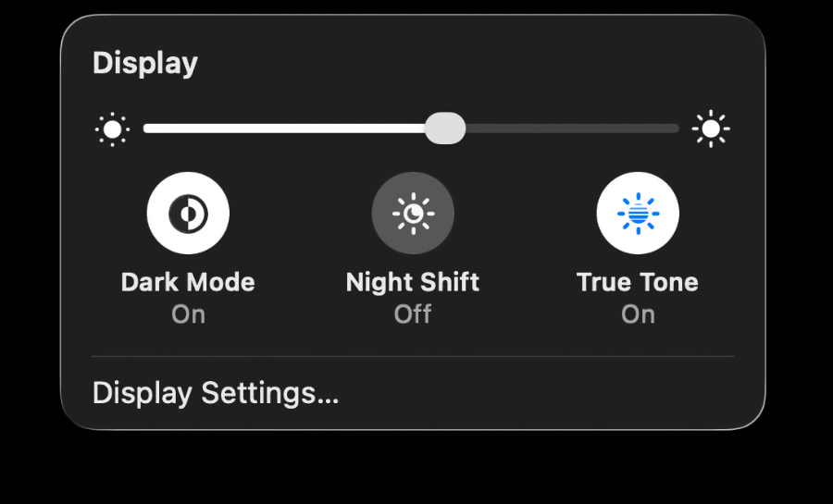Viewport: 833px width, 504px height.
Task: Click the brightness track's far right end
Action: (x=675, y=129)
